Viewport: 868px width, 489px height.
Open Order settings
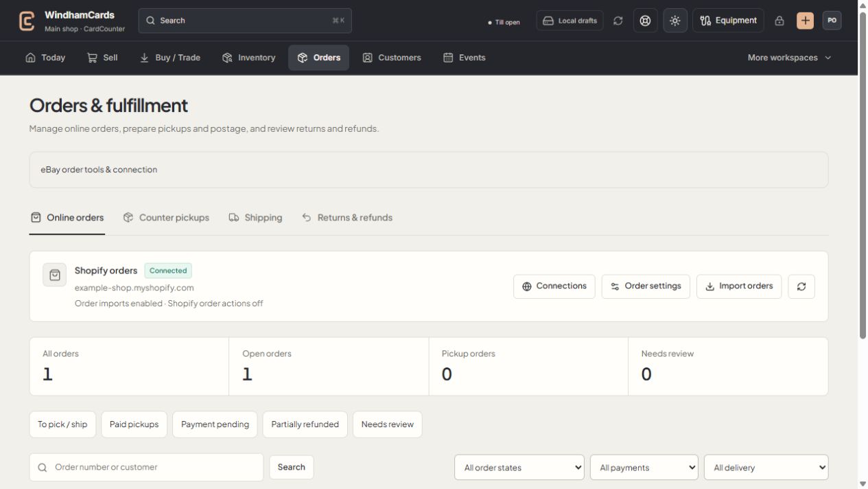pyautogui.click(x=646, y=286)
